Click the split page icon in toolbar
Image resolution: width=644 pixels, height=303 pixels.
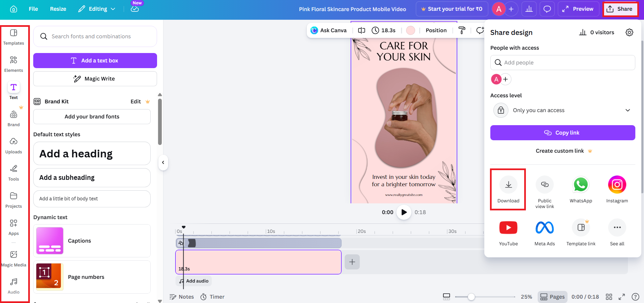point(361,30)
